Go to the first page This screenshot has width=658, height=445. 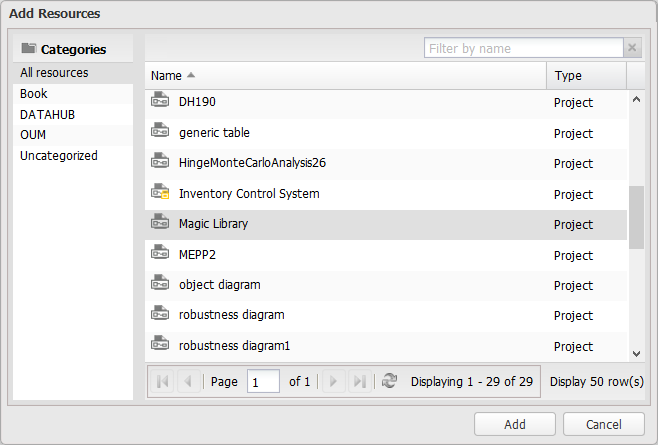(x=163, y=381)
